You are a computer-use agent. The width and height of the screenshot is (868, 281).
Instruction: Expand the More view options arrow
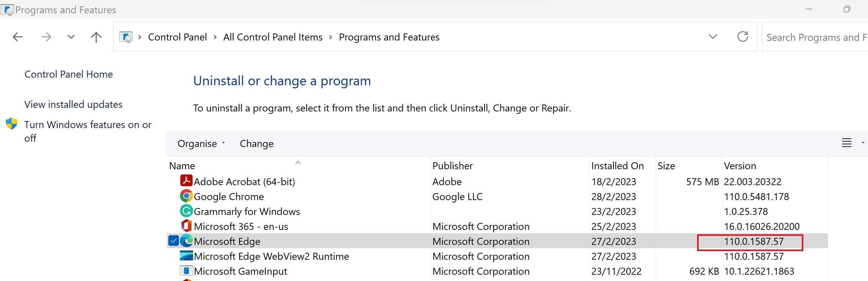pos(863,143)
